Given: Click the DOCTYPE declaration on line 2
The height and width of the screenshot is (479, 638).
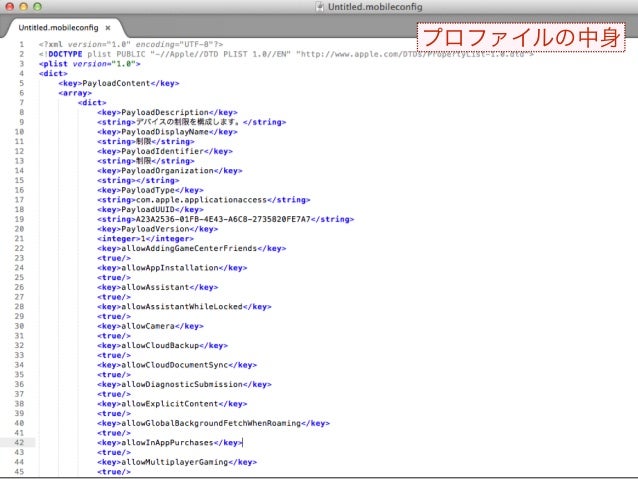Looking at the screenshot, I should 286,54.
